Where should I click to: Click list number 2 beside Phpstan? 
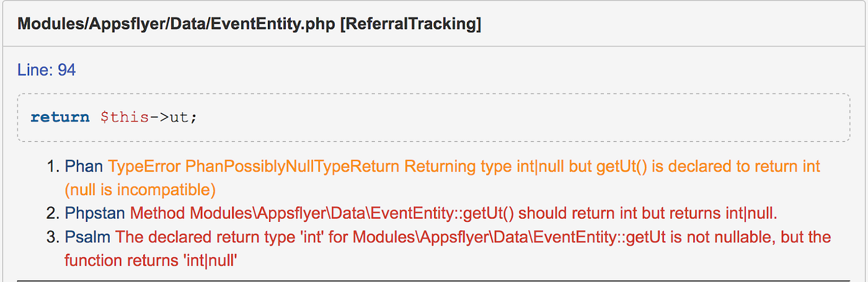click(53, 214)
